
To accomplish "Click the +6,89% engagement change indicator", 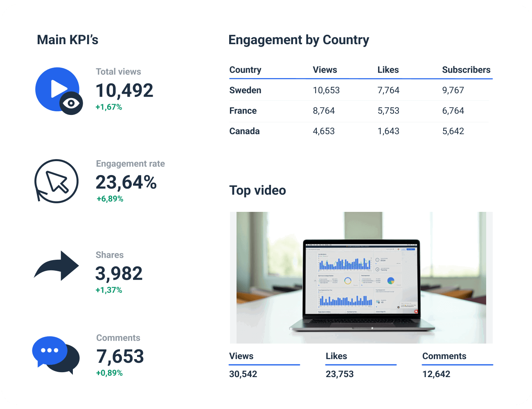I will [x=109, y=199].
